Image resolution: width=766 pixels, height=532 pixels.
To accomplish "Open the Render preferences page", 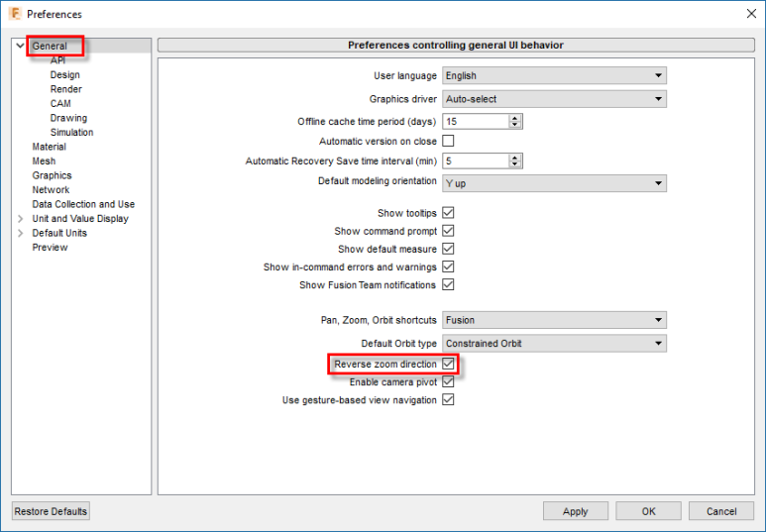I will 66,89.
